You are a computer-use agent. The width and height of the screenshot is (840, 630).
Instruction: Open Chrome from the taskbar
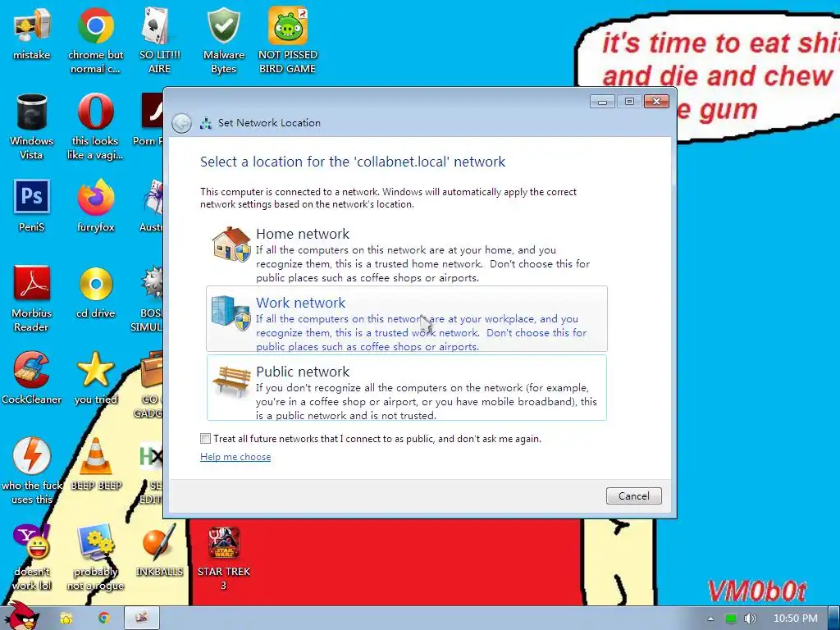104,619
